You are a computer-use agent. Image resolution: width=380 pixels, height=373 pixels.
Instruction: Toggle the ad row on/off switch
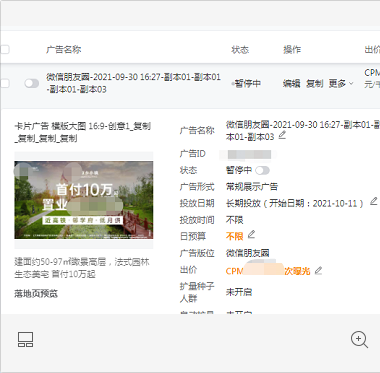(x=32, y=83)
